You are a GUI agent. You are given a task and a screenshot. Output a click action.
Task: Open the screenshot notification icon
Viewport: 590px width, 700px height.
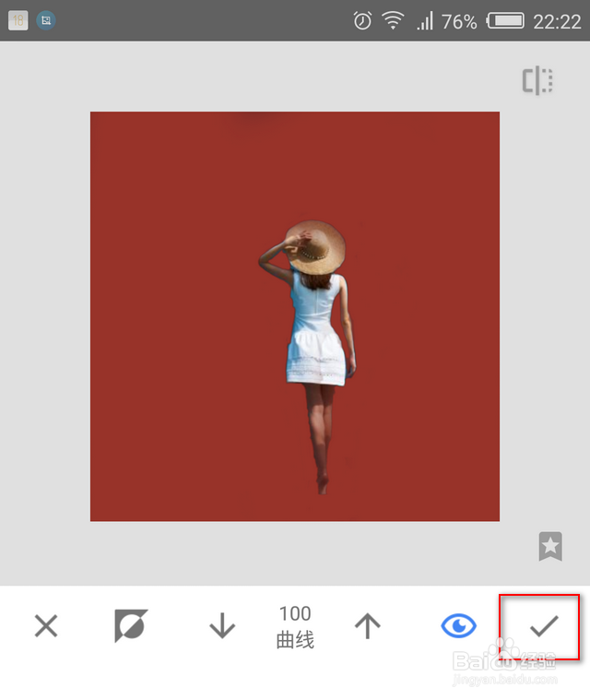click(45, 20)
